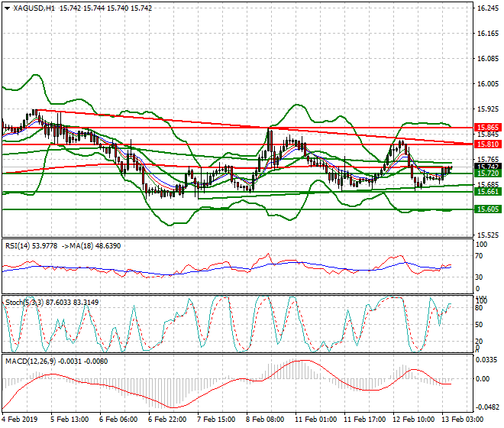504x428 pixels.
Task: Click the red 15.810 resistance price label
Action: pyautogui.click(x=488, y=144)
